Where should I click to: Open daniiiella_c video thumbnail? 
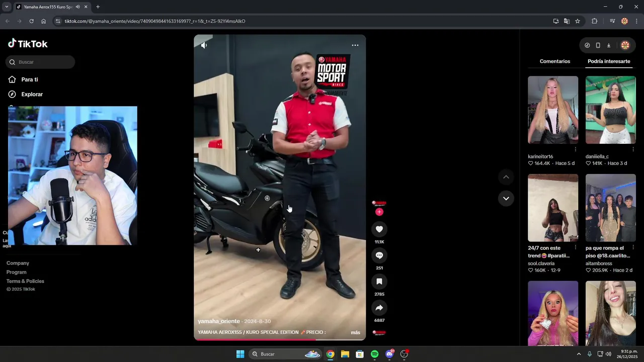tap(611, 110)
